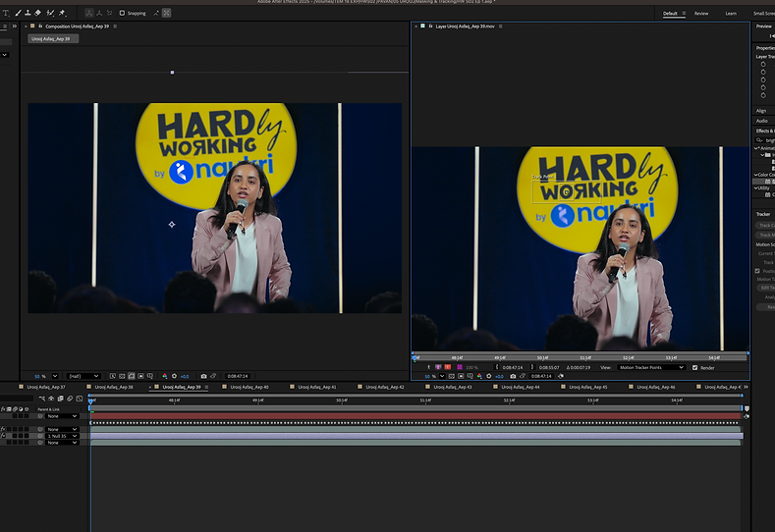Open the Tracker panel header

(763, 214)
